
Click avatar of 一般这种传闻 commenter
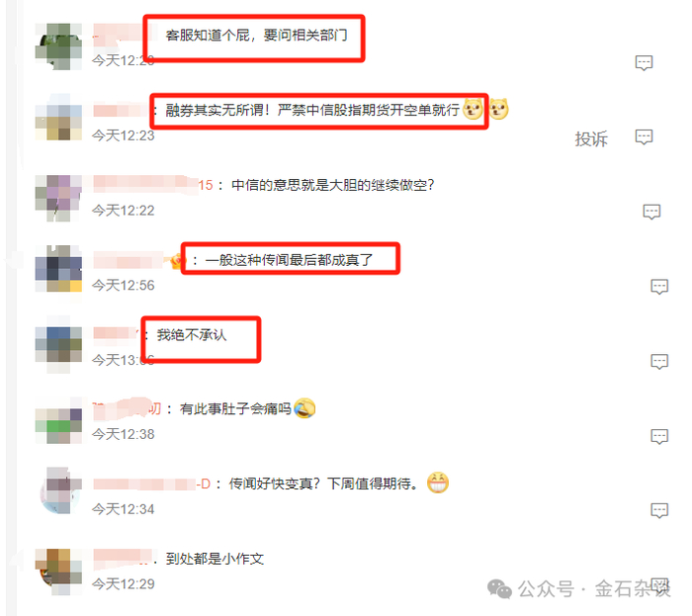(58, 268)
